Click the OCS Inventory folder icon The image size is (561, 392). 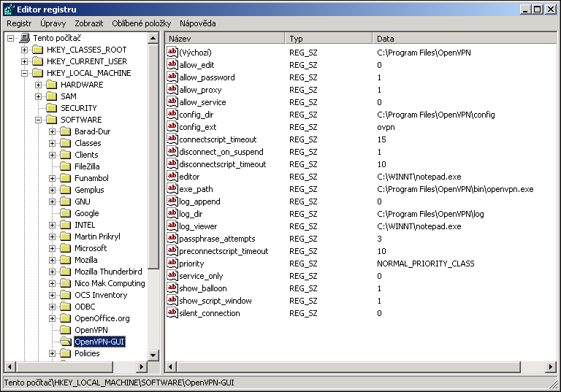(66, 295)
